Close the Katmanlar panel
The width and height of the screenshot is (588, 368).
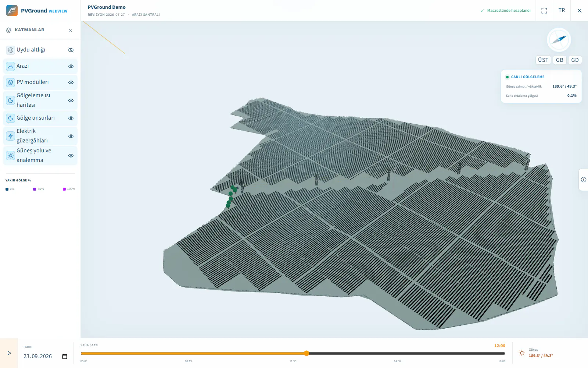[70, 30]
